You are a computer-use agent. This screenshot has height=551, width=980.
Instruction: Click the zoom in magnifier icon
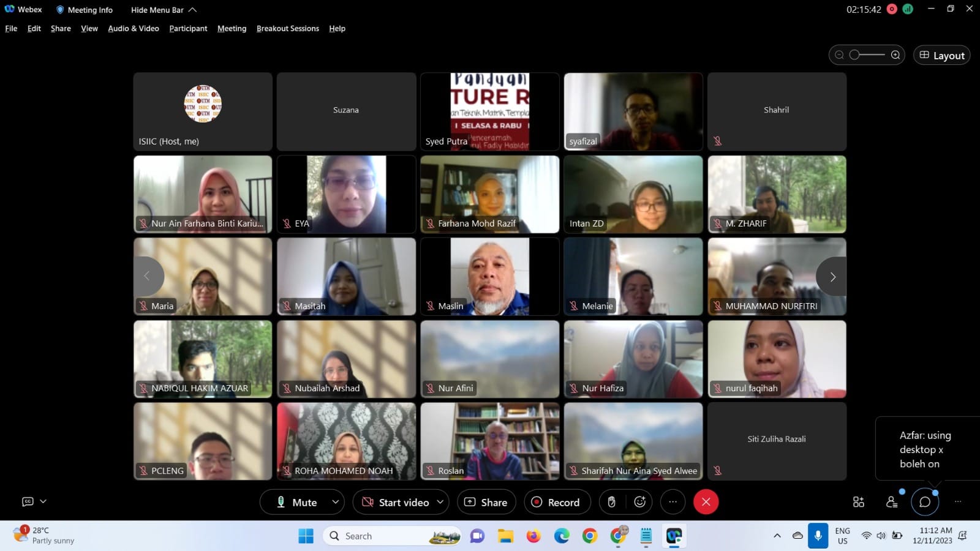click(895, 55)
